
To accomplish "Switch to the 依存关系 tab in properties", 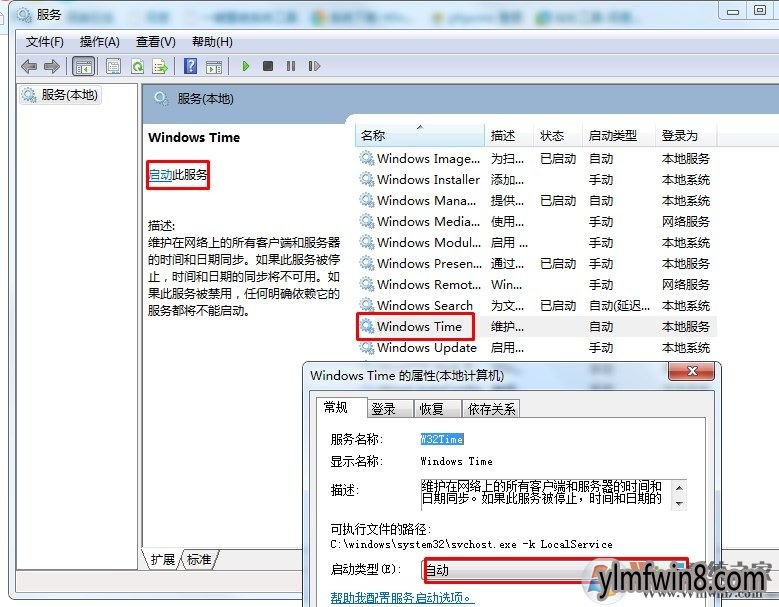I will pos(491,409).
